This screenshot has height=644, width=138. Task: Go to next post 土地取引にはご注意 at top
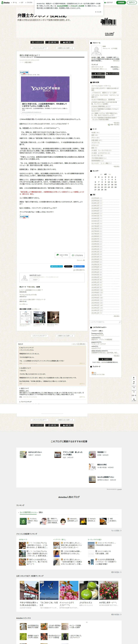(65, 48)
